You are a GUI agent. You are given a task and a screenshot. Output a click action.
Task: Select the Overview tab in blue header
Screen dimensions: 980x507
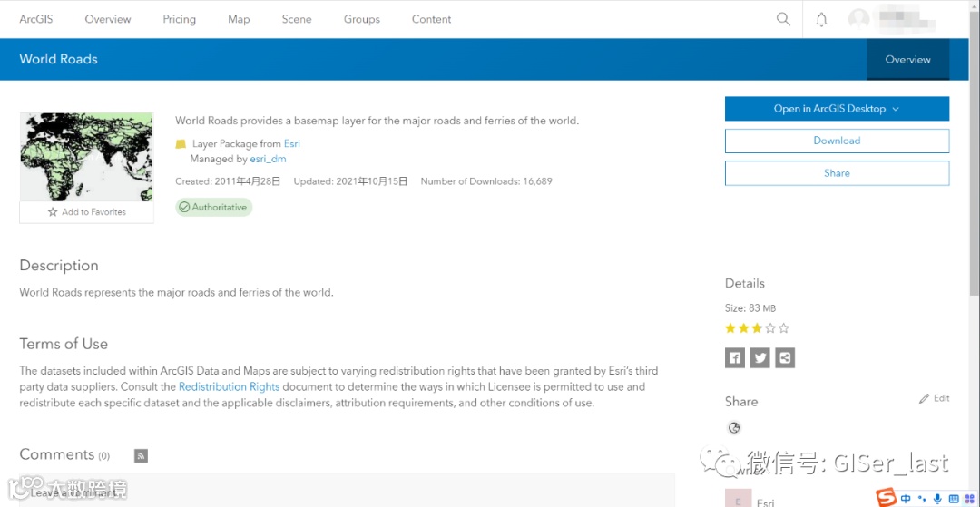907,59
